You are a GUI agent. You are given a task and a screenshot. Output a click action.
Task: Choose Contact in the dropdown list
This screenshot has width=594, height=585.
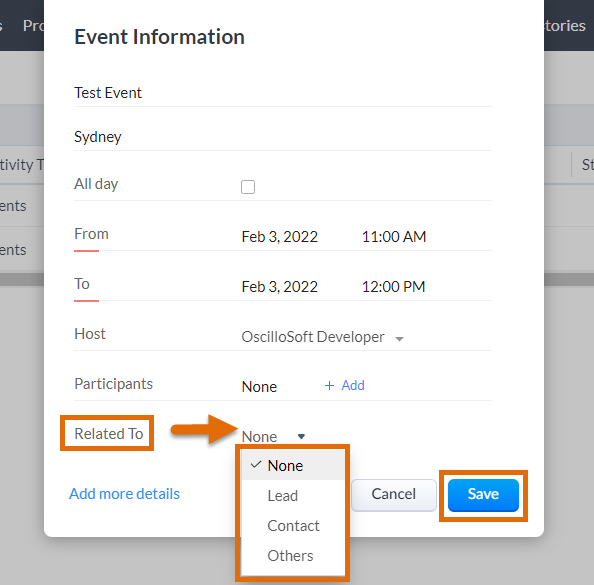tap(292, 526)
